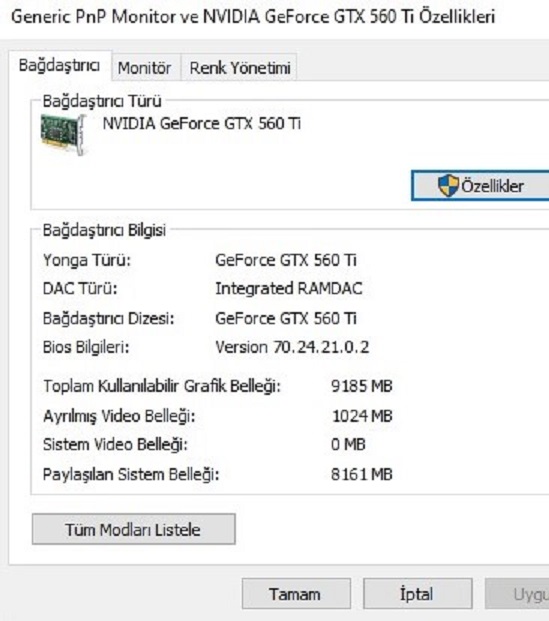Click the Bağdaştırıcı Dizesi value text
This screenshot has width=549, height=621.
[286, 318]
